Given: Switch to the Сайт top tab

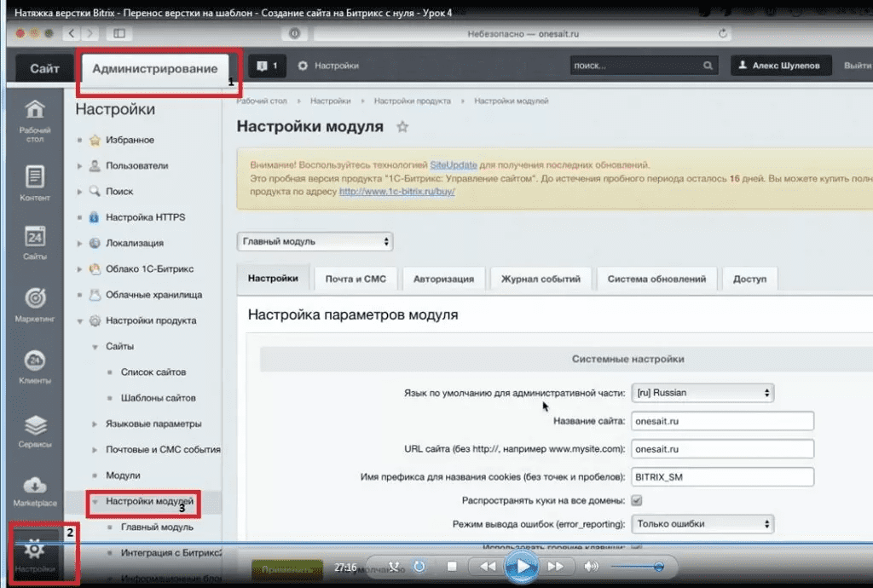Looking at the screenshot, I should coord(44,68).
